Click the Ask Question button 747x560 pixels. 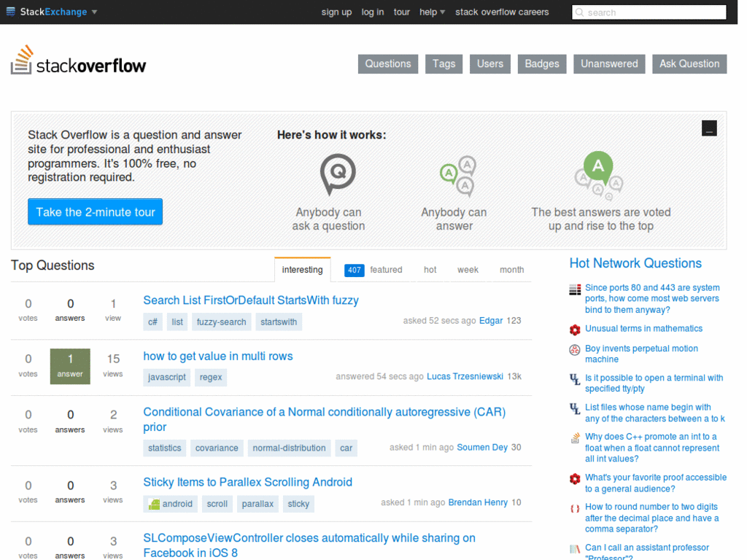[x=689, y=63]
